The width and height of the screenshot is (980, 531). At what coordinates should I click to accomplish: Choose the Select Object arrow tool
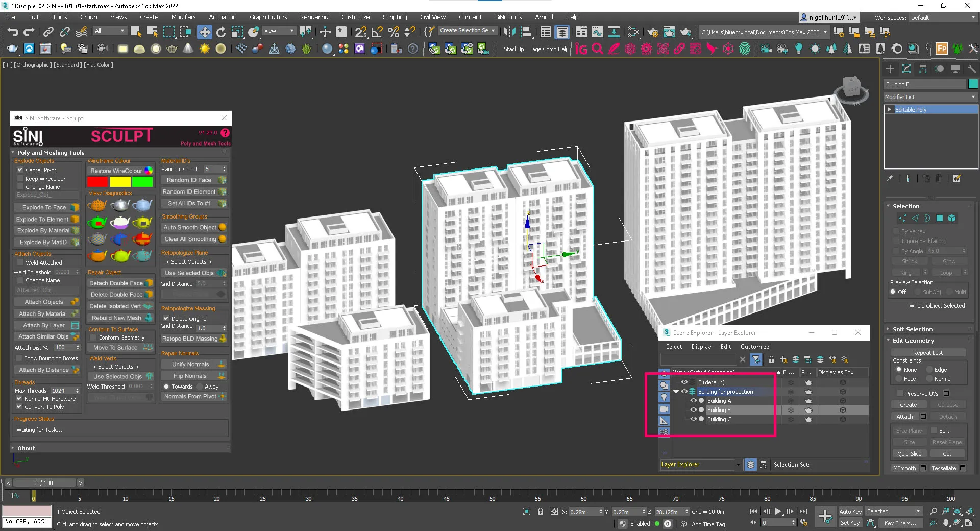(x=135, y=32)
